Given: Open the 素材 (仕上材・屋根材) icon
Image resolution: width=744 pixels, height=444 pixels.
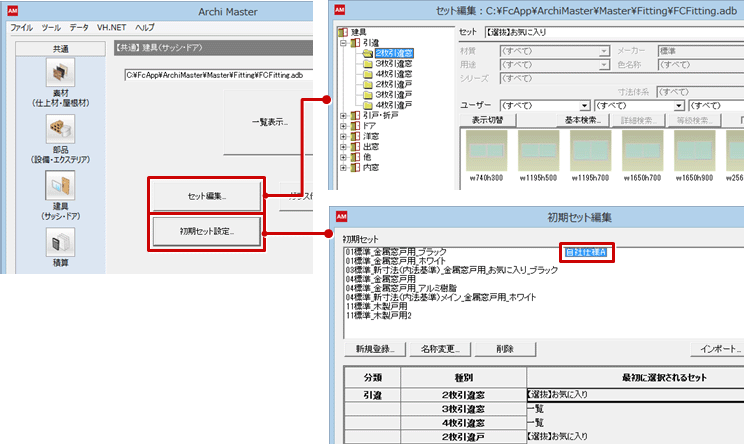Looking at the screenshot, I should click(60, 72).
